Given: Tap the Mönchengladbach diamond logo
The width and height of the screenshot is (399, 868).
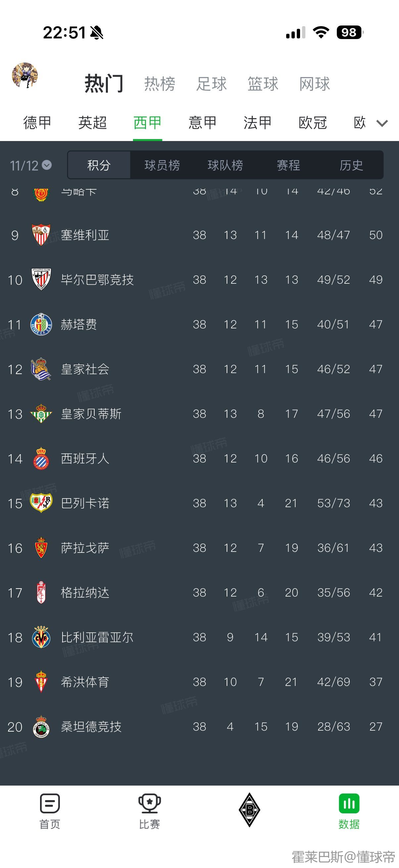Looking at the screenshot, I should click(x=249, y=810).
